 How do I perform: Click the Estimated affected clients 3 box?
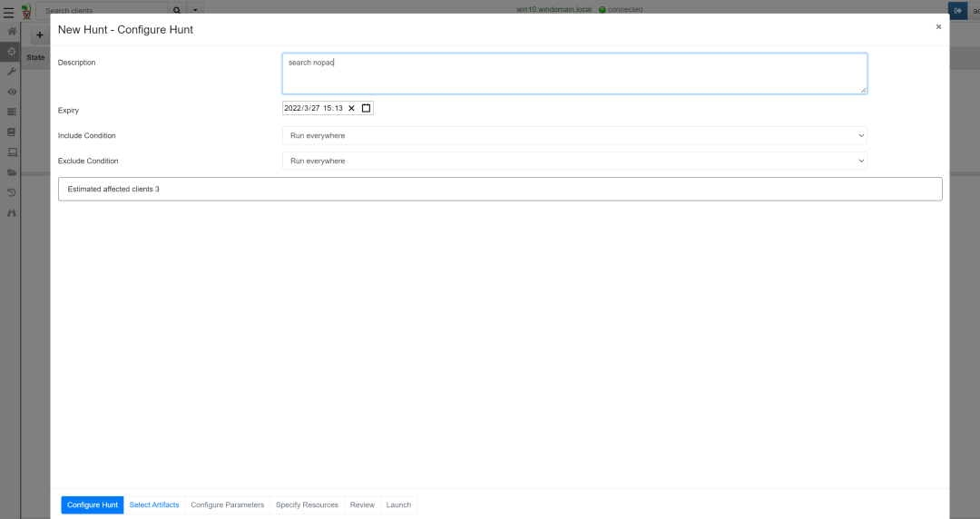tap(500, 189)
